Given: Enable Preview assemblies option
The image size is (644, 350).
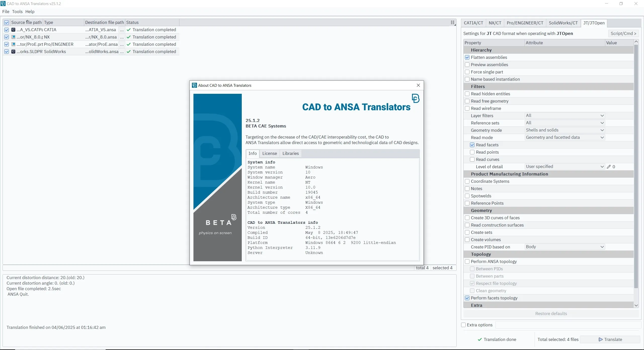Looking at the screenshot, I should tap(467, 65).
